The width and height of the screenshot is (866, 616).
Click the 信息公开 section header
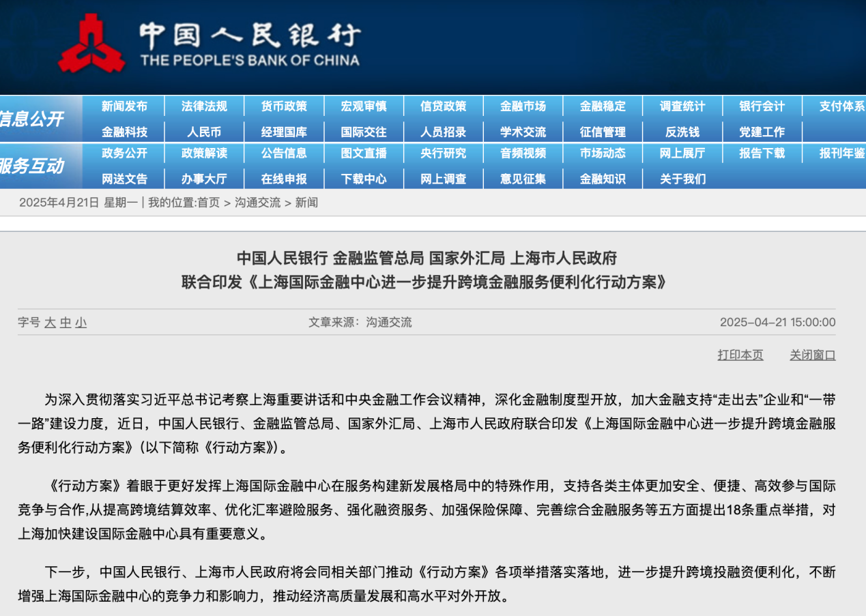pyautogui.click(x=31, y=119)
